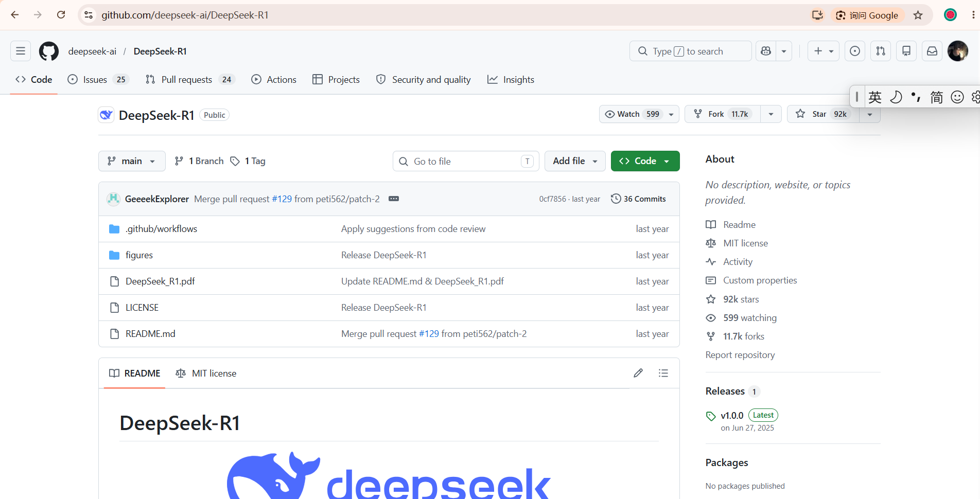Screen dimensions: 980x499
Task: Select the MIT license tab in README panel
Action: click(x=206, y=373)
